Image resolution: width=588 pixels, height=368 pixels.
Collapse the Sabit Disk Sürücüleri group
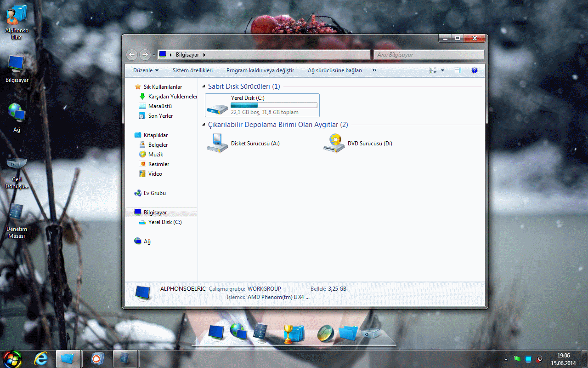204,86
